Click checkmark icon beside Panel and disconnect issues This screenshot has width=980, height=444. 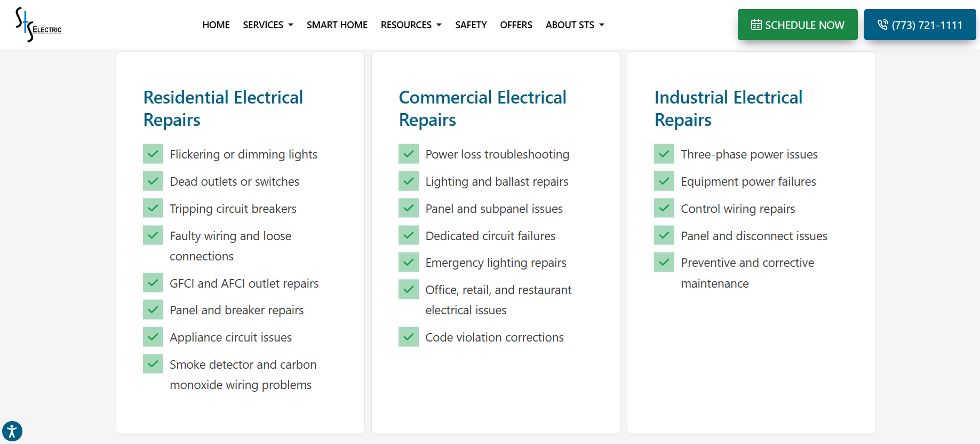[664, 235]
